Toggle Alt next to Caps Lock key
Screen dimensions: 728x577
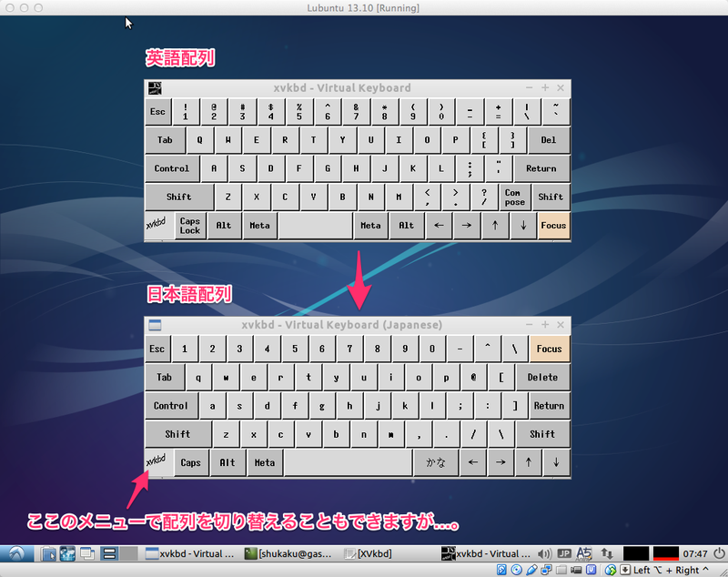coord(224,226)
